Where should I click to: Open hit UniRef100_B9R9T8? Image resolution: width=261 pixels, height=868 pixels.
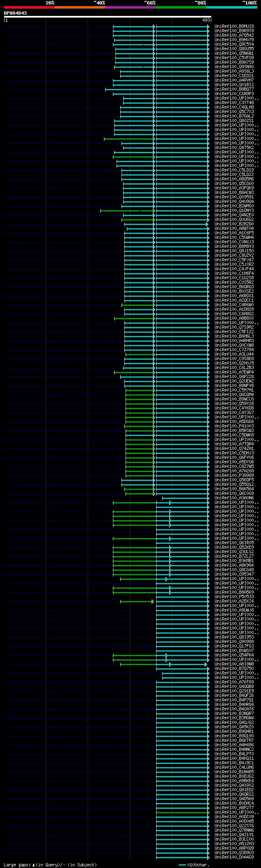pyautogui.click(x=234, y=31)
